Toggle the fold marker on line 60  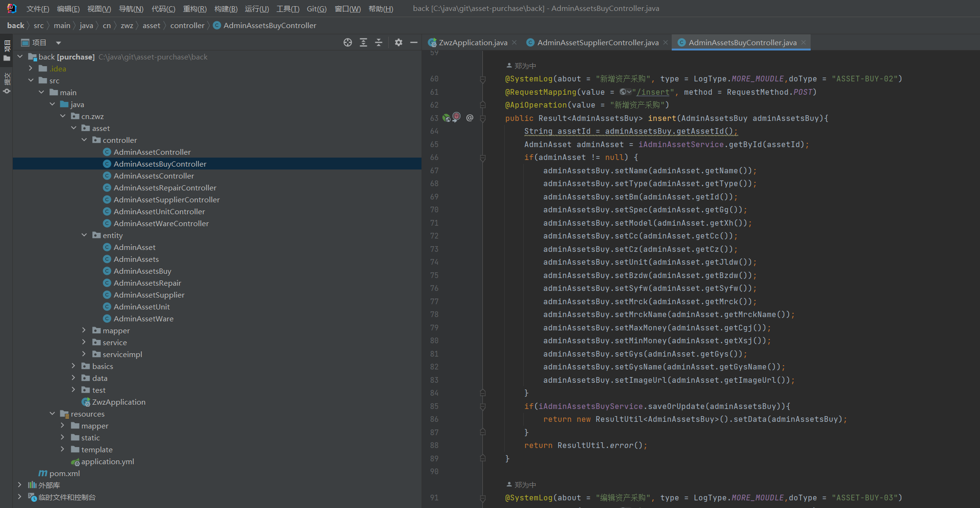pos(483,79)
